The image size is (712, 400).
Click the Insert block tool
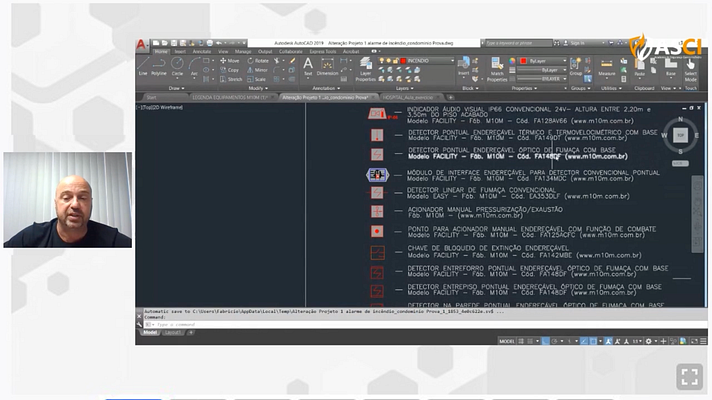[x=464, y=66]
